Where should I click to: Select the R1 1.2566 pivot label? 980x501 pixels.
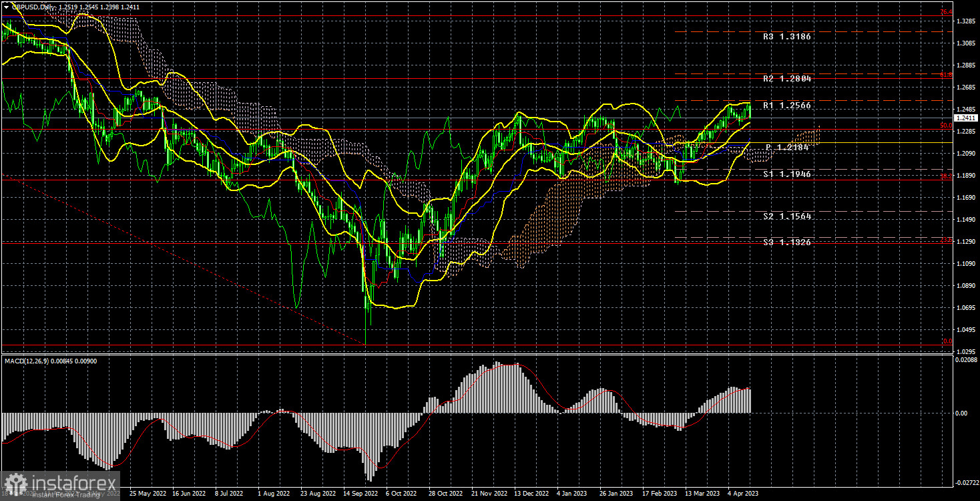(787, 106)
